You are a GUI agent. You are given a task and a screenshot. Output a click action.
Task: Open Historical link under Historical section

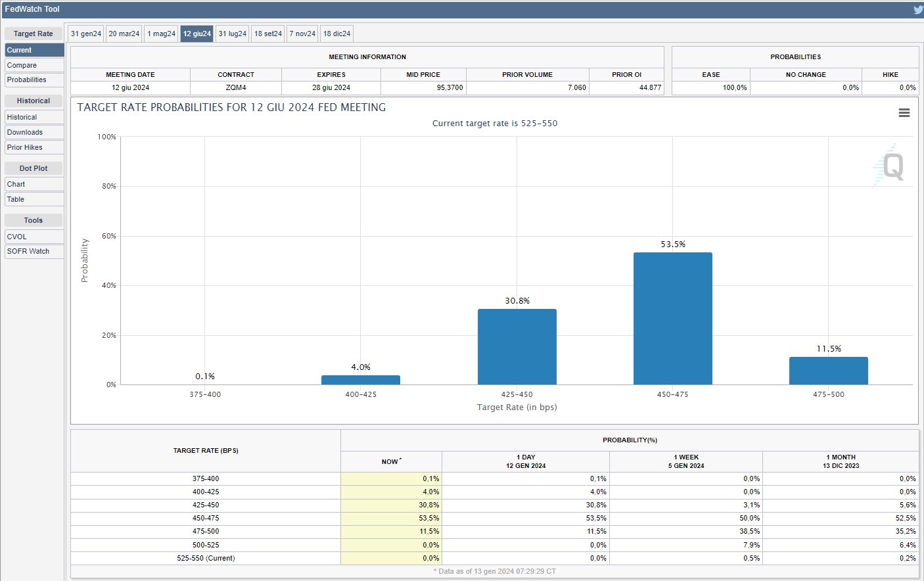click(34, 117)
